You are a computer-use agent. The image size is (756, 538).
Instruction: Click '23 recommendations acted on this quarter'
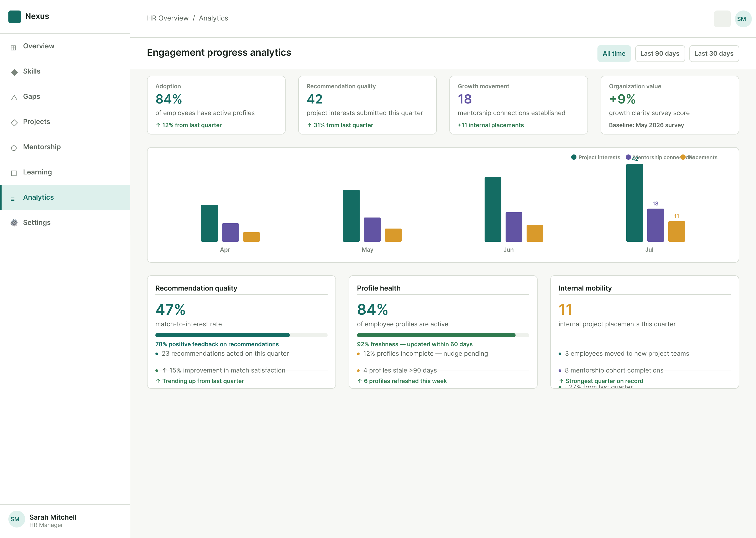[x=225, y=354]
